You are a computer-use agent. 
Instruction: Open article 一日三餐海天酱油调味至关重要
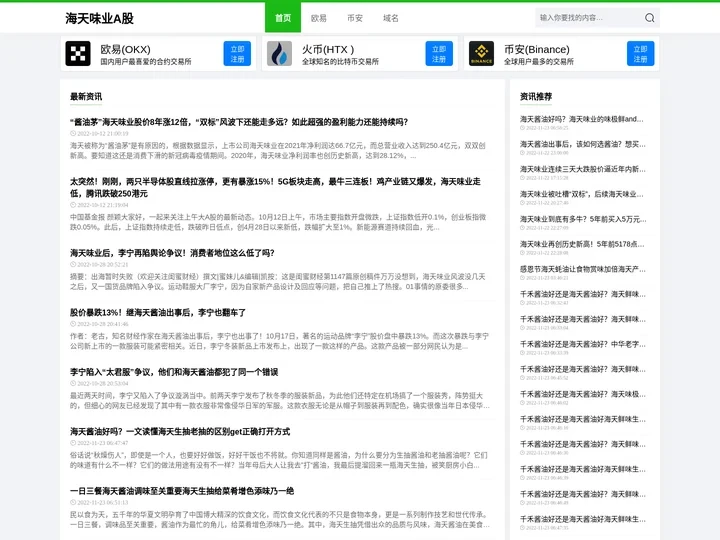(182, 491)
